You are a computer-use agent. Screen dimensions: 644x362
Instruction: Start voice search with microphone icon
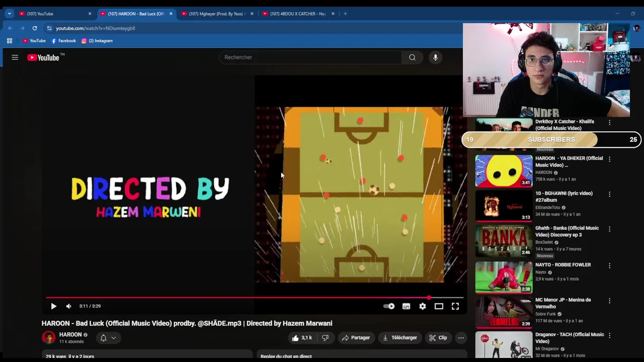(x=436, y=57)
